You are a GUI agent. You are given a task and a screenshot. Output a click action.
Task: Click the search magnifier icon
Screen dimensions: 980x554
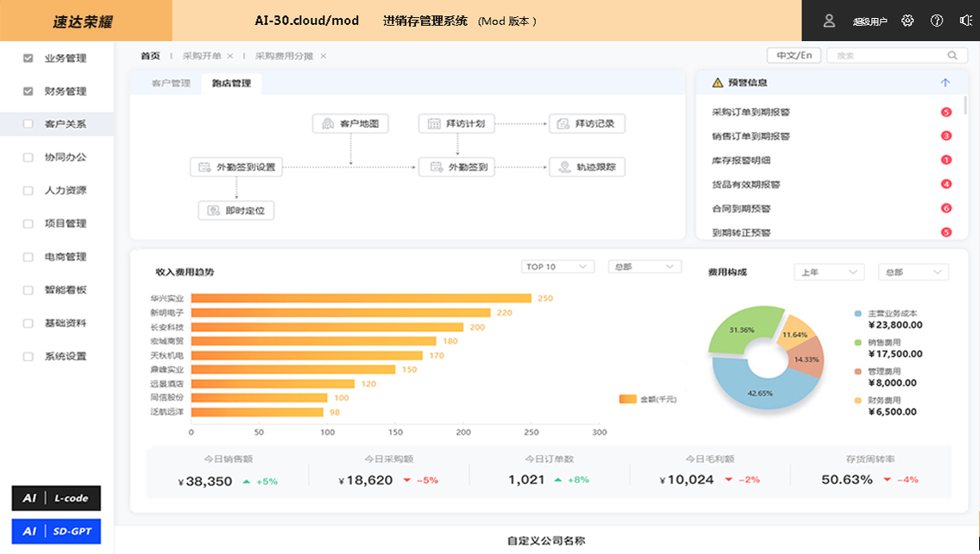coord(952,56)
